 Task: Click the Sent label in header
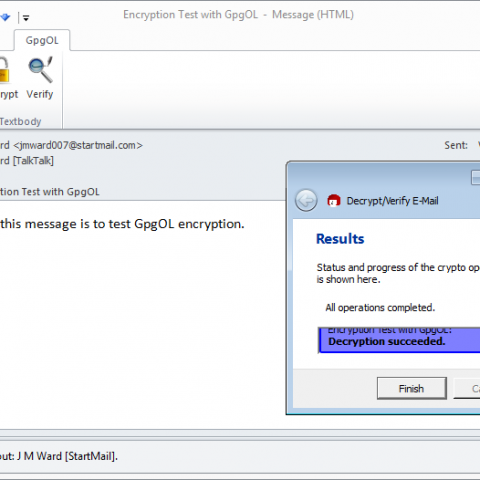456,145
